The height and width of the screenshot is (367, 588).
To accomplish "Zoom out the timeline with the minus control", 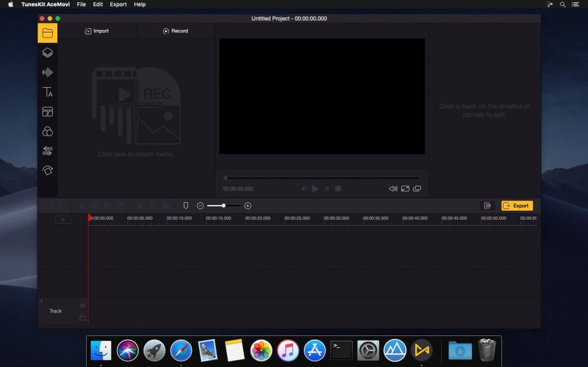I will point(200,205).
